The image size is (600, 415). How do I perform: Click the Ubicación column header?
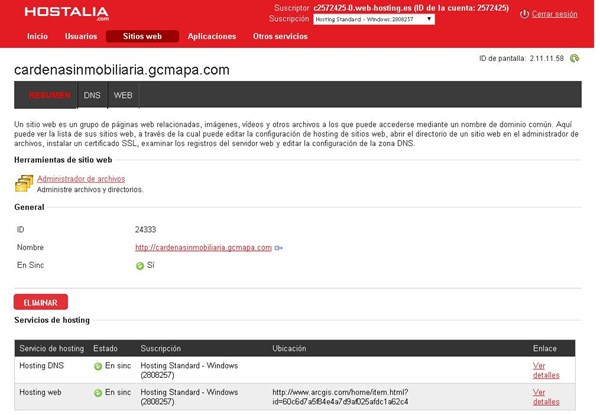coord(289,348)
